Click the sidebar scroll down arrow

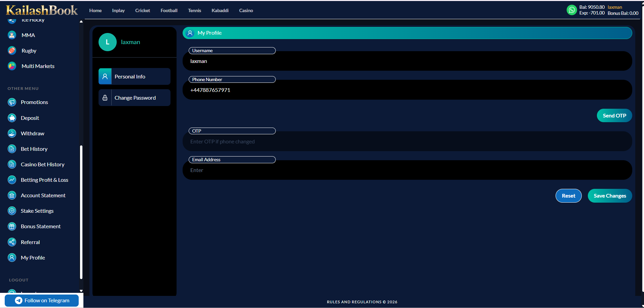81,291
